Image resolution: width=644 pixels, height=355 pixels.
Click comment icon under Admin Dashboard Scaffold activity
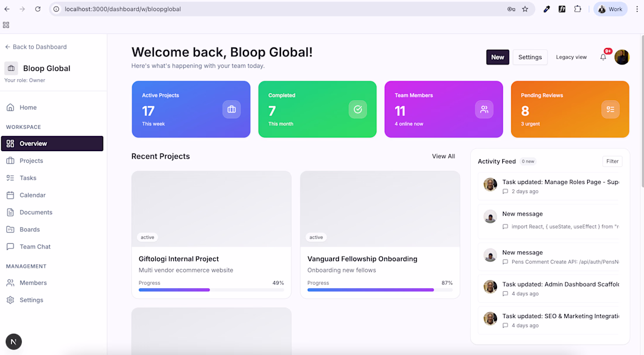click(x=505, y=293)
